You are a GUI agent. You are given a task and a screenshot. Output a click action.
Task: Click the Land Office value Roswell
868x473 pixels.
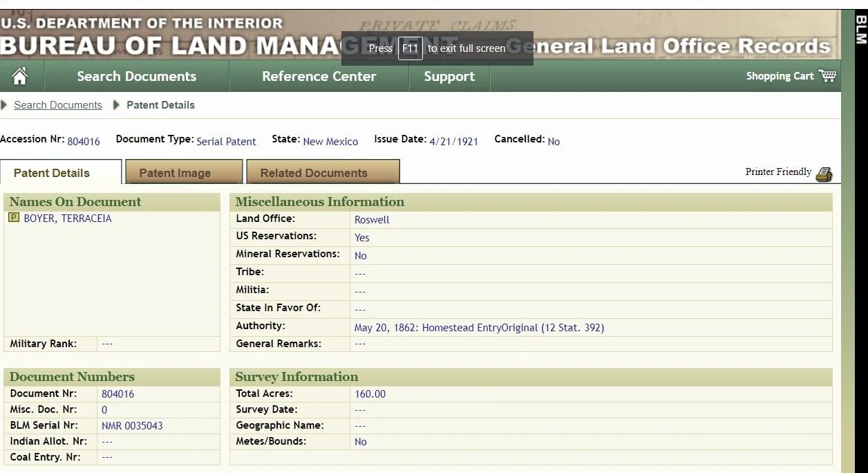372,220
